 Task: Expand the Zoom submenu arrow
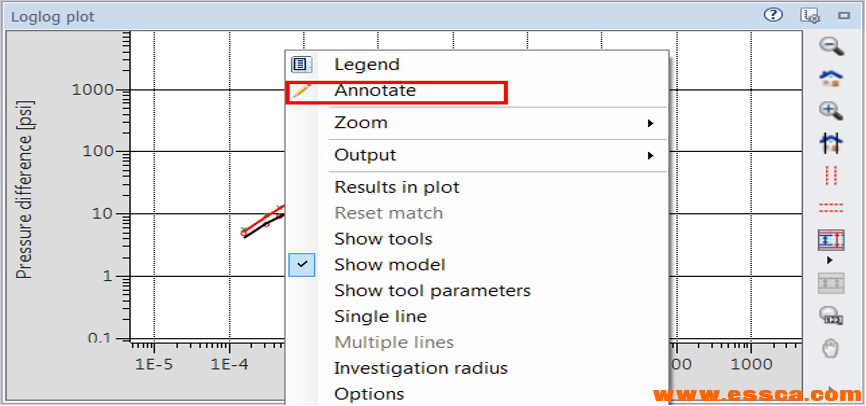click(650, 123)
